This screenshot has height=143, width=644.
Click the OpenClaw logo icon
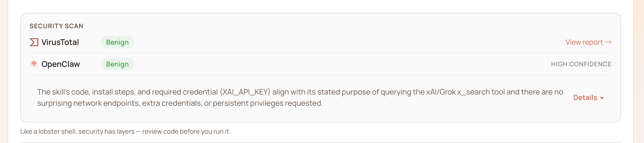(34, 64)
